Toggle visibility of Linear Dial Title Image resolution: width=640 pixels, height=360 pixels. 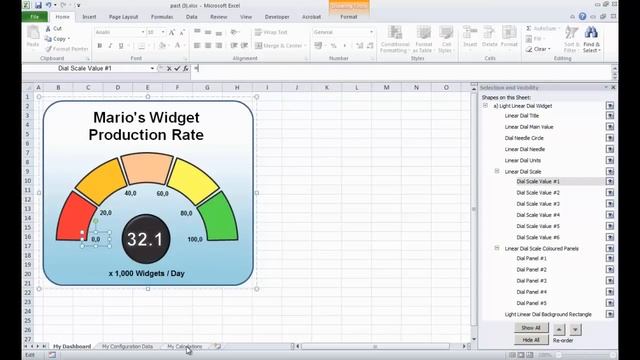(x=610, y=116)
